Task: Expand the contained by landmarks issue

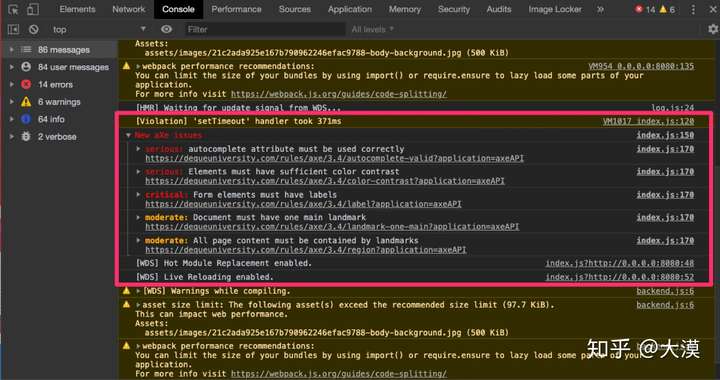Action: pos(139,240)
